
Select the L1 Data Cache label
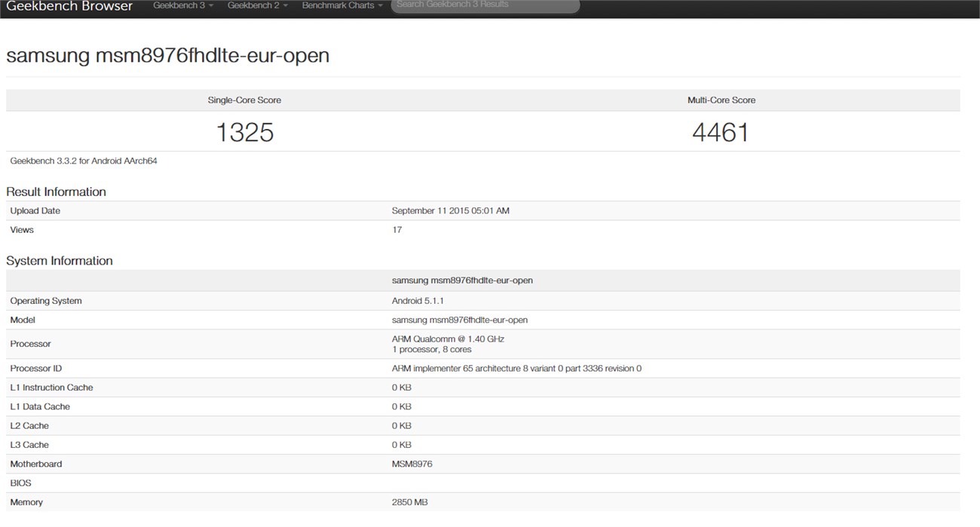point(40,406)
